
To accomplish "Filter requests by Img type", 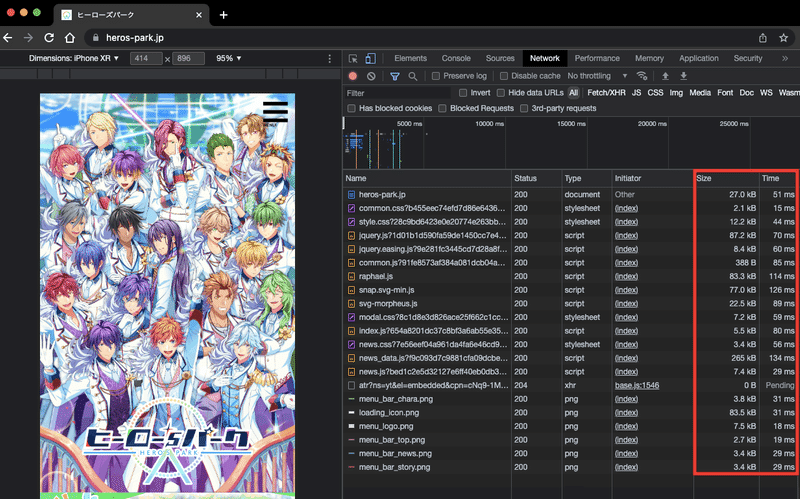I will point(676,92).
